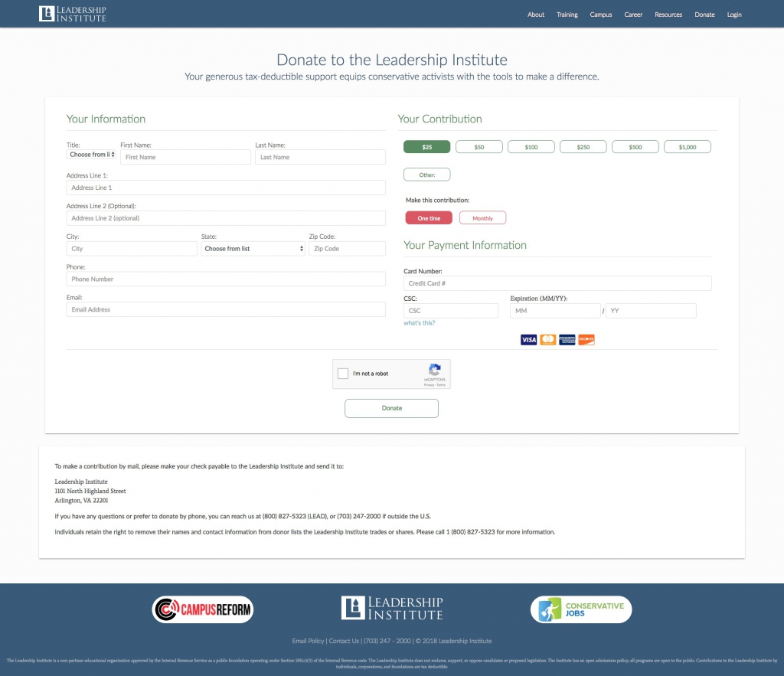Click the Discover card icon
Image resolution: width=784 pixels, height=676 pixels.
click(x=586, y=340)
